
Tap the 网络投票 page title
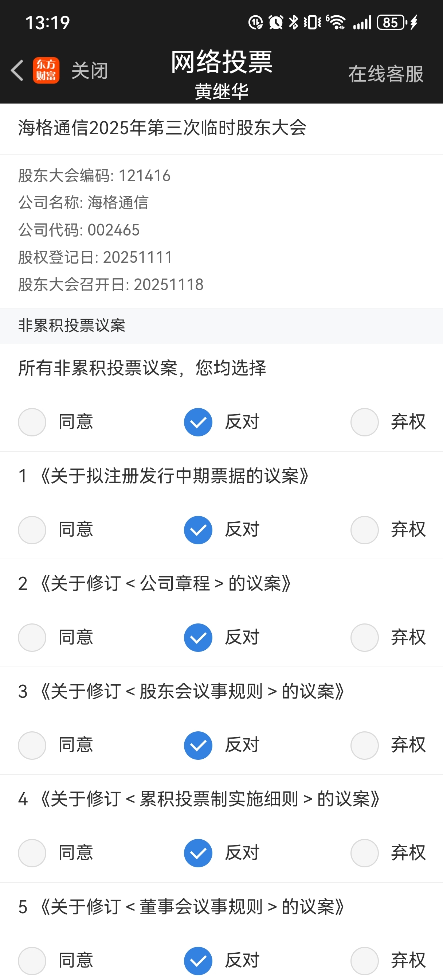click(x=221, y=62)
